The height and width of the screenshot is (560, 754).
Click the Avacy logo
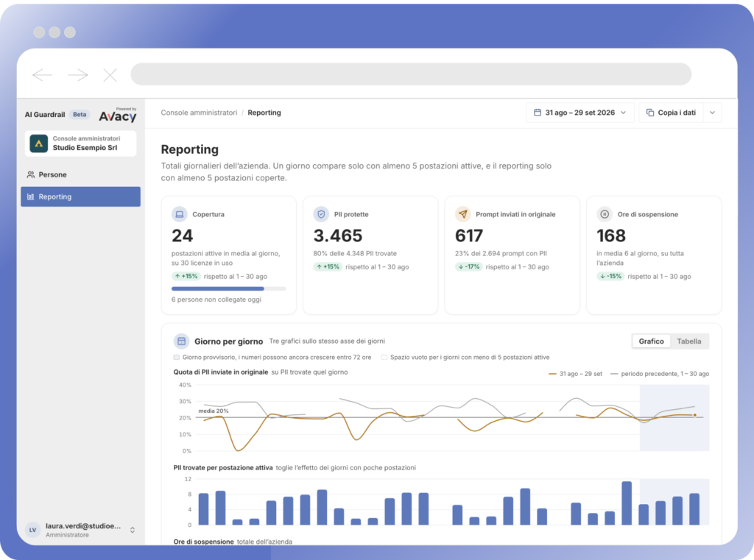[x=118, y=116]
